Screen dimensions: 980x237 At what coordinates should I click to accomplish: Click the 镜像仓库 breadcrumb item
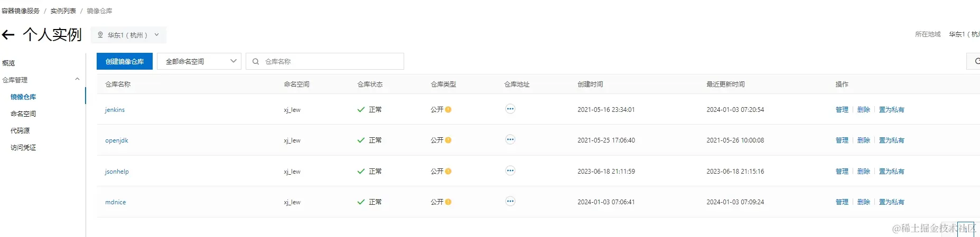point(99,11)
